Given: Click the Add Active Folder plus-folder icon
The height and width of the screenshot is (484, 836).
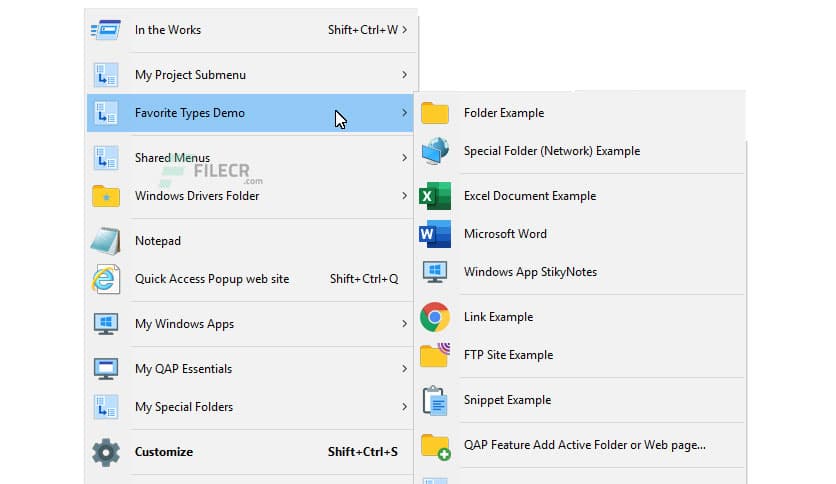Looking at the screenshot, I should [435, 446].
